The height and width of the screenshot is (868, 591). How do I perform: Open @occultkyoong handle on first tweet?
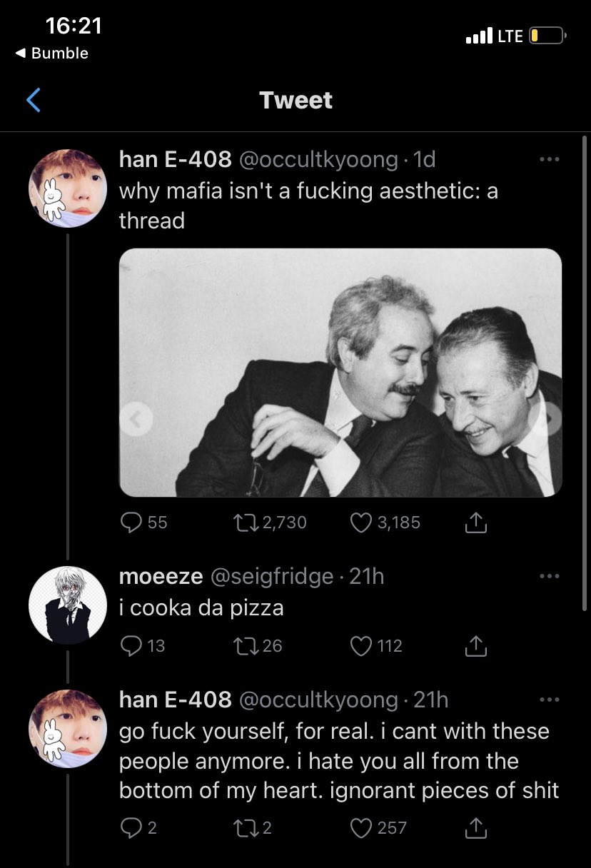[318, 159]
